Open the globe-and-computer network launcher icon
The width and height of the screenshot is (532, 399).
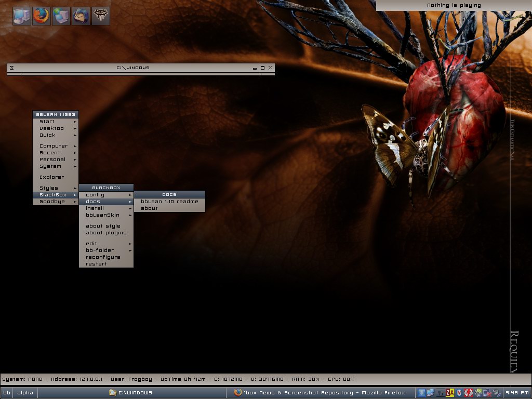tap(61, 16)
